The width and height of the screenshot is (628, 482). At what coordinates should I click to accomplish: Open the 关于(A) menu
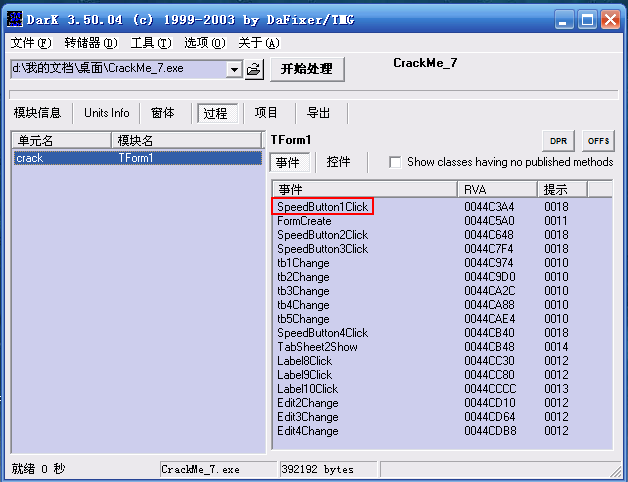pyautogui.click(x=259, y=43)
